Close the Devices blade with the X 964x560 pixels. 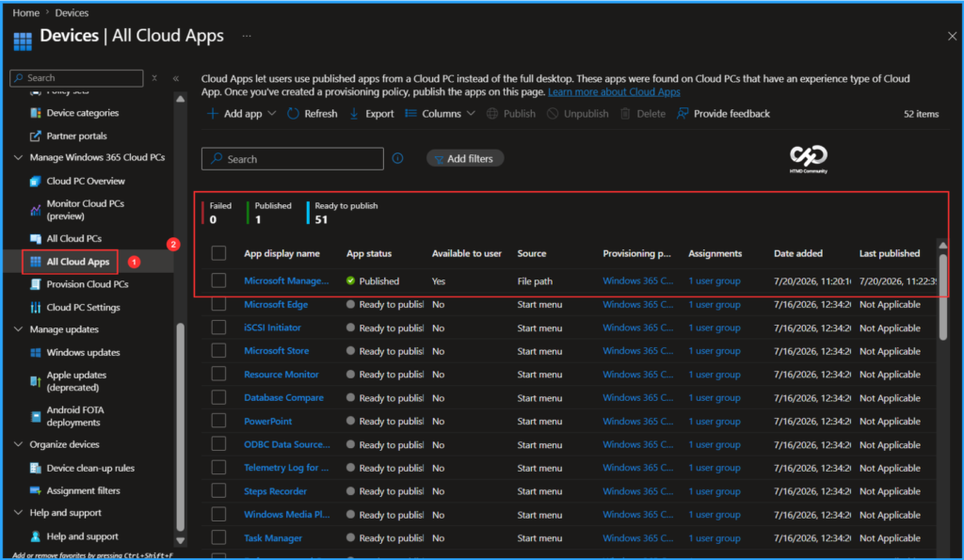coord(952,37)
